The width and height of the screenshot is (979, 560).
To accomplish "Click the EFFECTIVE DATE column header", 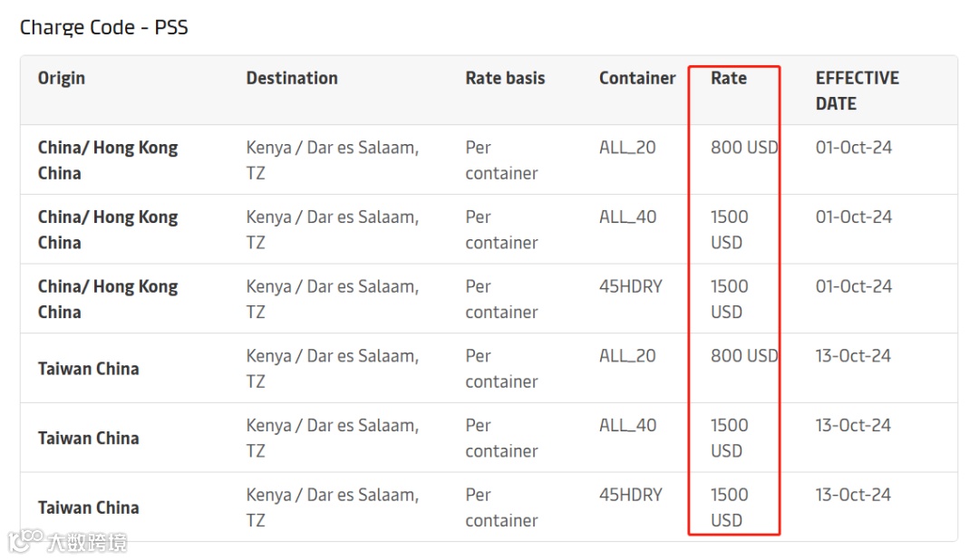I will [x=857, y=91].
